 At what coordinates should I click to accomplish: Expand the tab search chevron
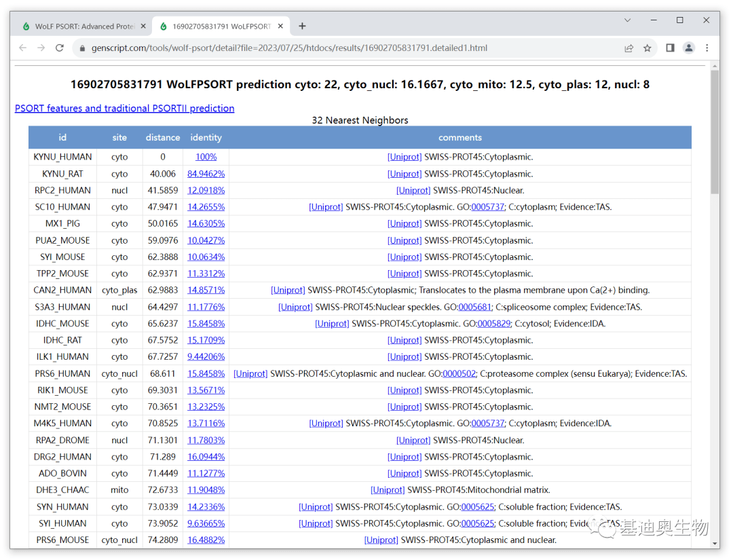tap(628, 20)
